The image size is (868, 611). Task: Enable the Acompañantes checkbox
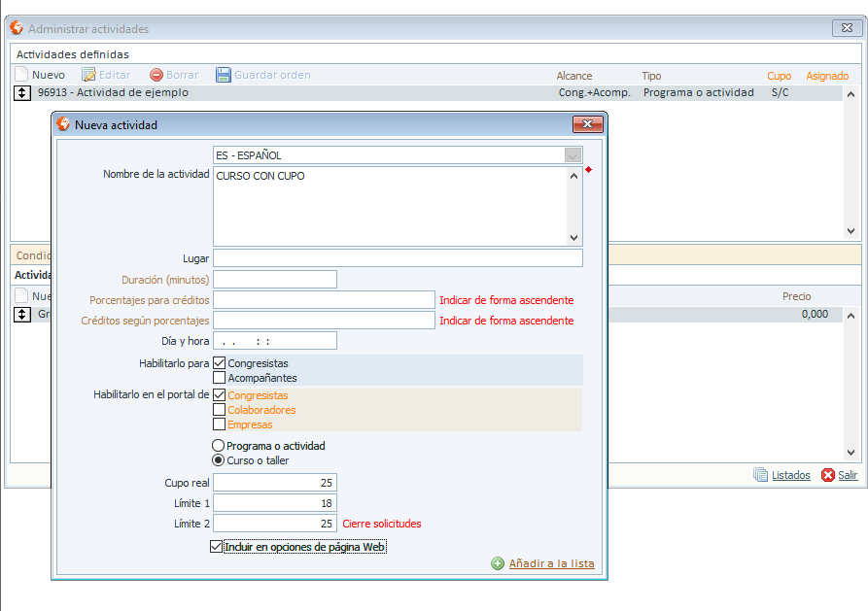[220, 378]
